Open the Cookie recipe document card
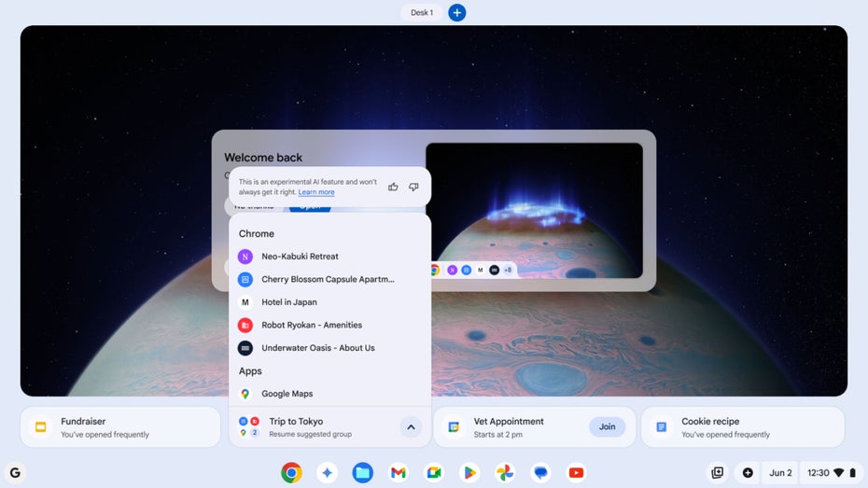The height and width of the screenshot is (488, 868). pyautogui.click(x=742, y=427)
